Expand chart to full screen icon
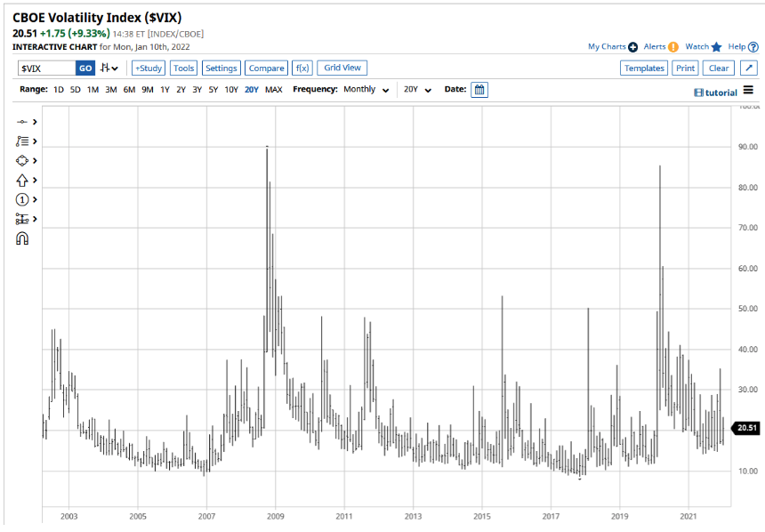 (749, 68)
